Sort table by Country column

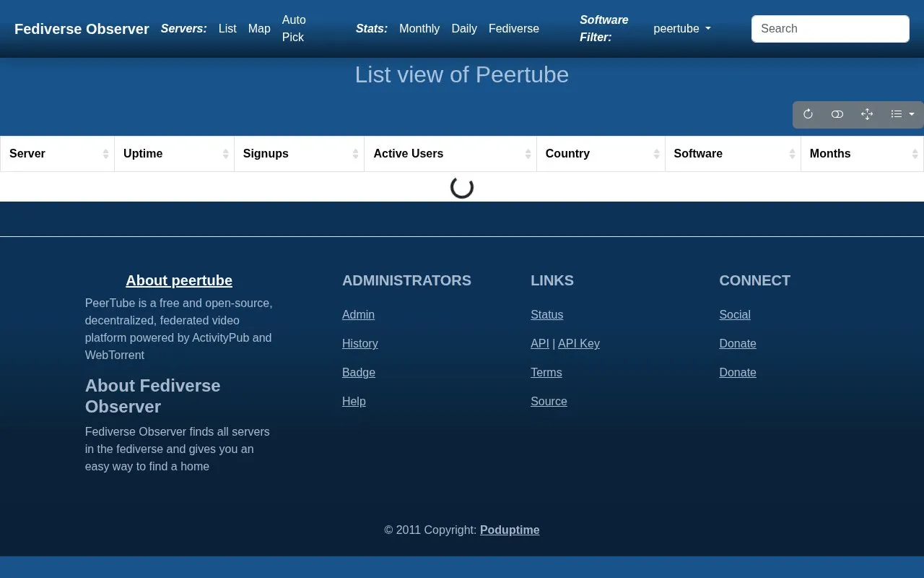coord(601,154)
